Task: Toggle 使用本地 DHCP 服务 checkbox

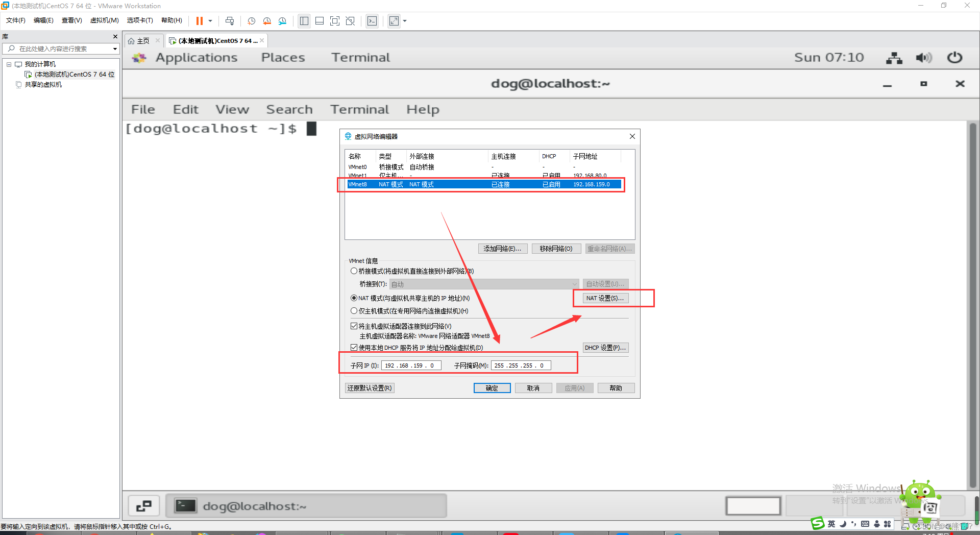Action: [354, 348]
